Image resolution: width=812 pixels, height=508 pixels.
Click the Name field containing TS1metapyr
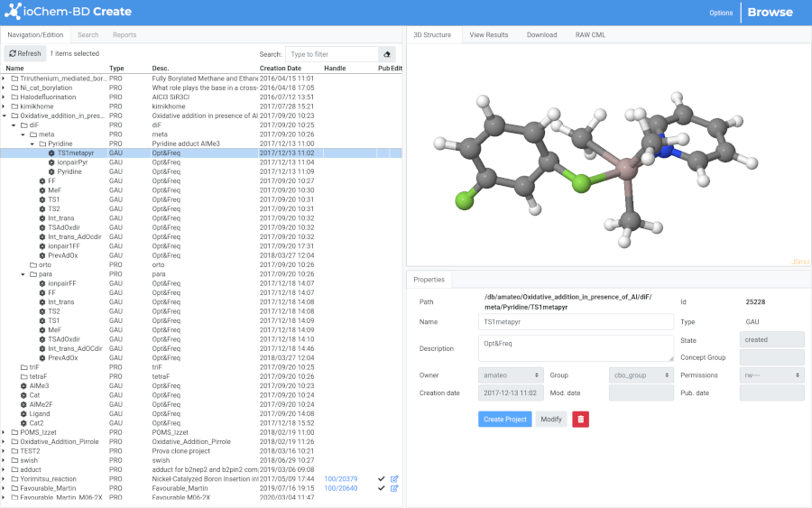point(576,321)
